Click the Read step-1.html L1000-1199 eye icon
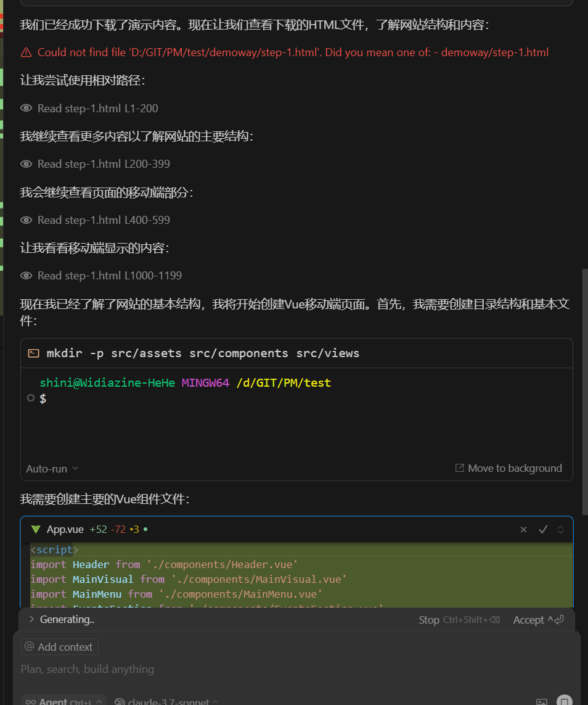588x705 pixels. [26, 276]
